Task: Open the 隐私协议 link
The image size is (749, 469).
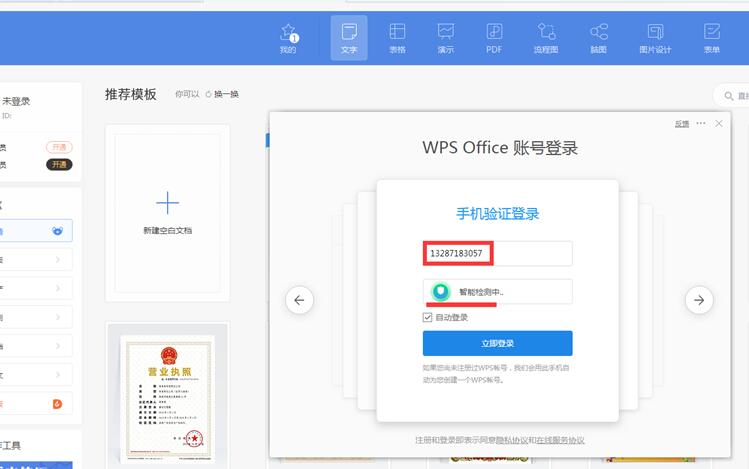Action: click(x=512, y=440)
